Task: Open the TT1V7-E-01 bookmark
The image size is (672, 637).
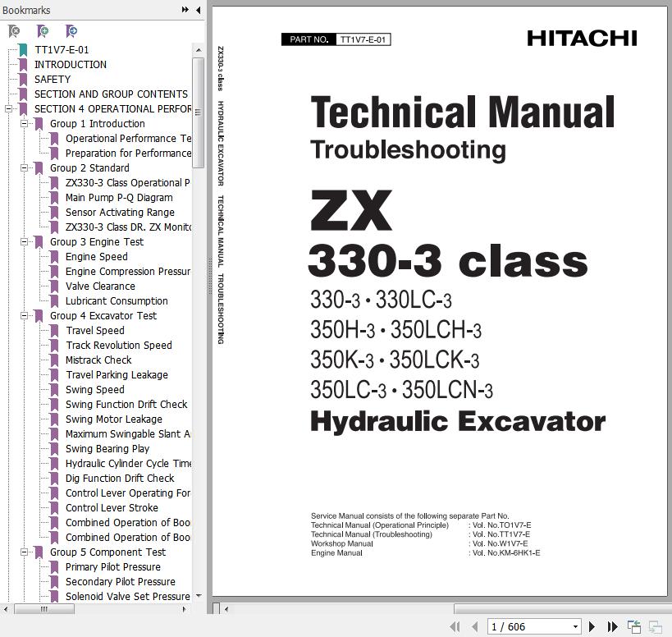Action: 62,50
